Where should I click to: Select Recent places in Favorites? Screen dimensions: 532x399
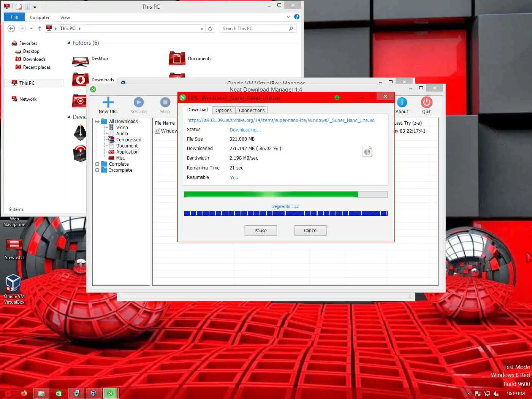point(36,67)
